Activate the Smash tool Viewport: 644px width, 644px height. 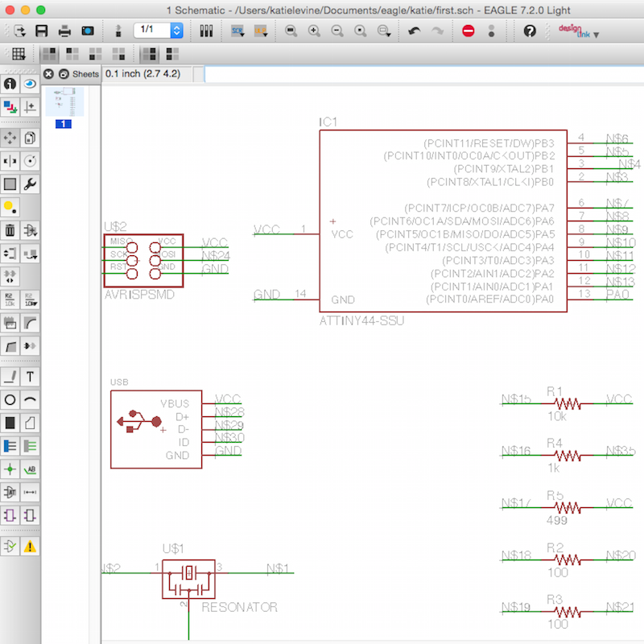(10, 323)
